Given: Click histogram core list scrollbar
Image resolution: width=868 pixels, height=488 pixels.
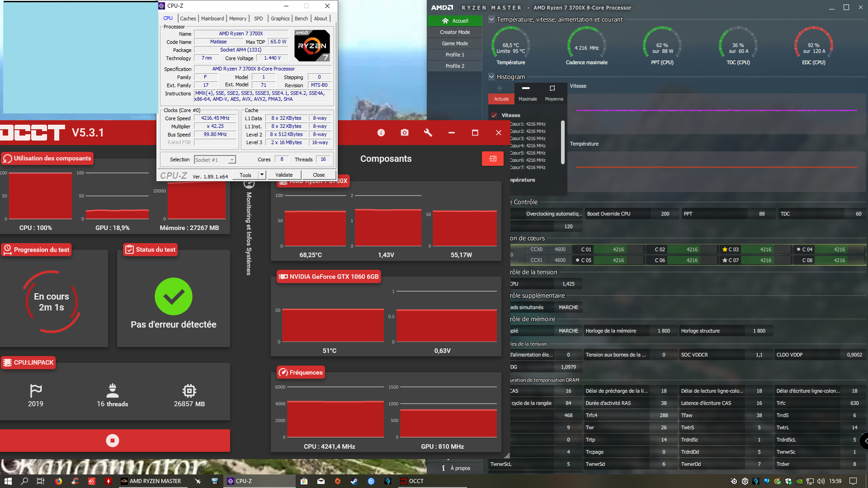Looking at the screenshot, I should point(563,142).
